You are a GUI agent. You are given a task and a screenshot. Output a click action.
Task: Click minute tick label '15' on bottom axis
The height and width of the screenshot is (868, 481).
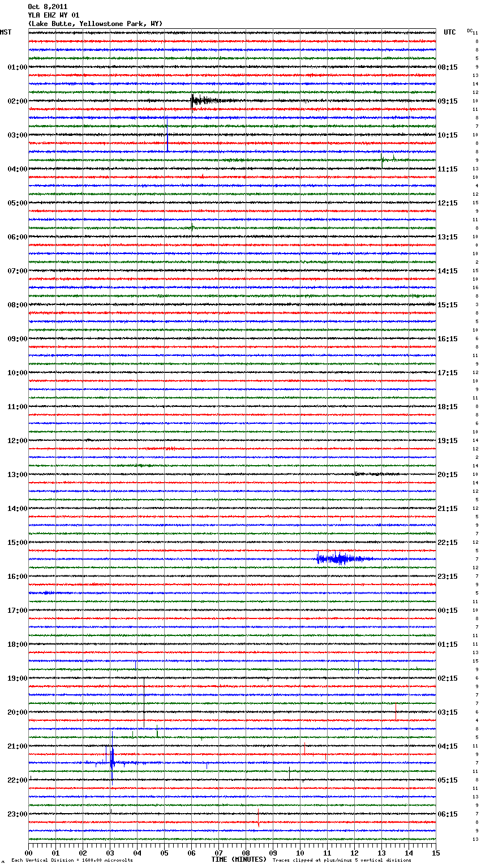point(436,853)
